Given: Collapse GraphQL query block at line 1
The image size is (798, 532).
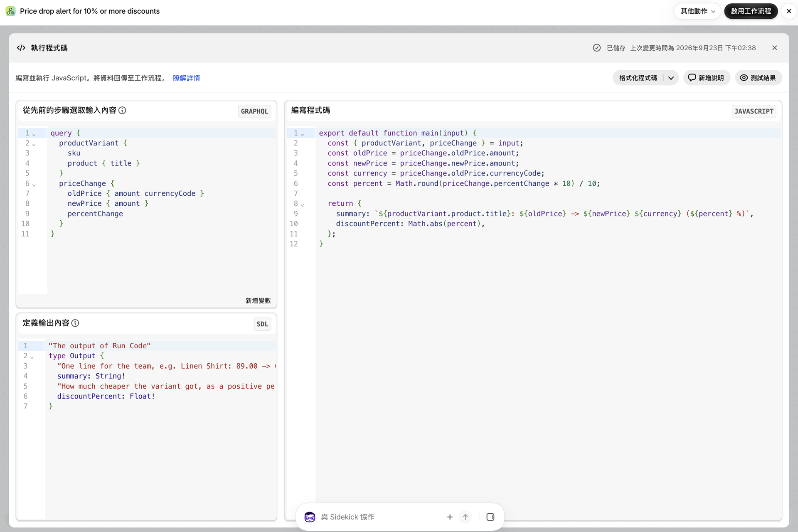Looking at the screenshot, I should tap(34, 134).
